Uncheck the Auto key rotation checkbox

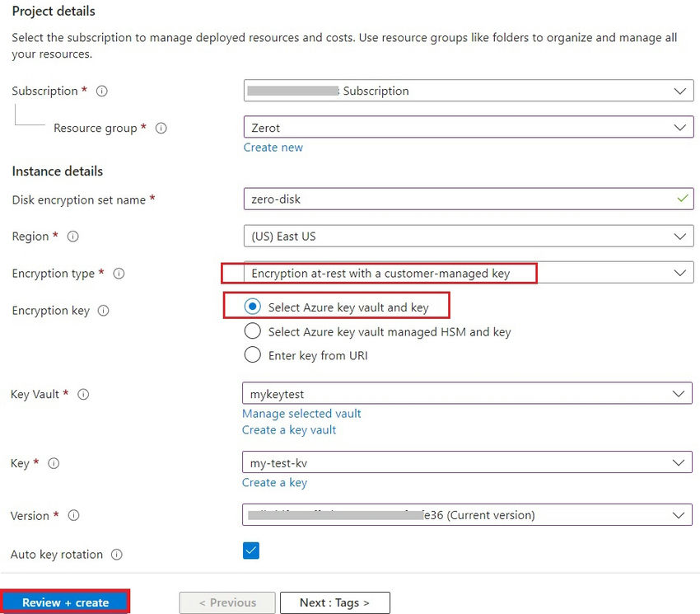coord(250,550)
